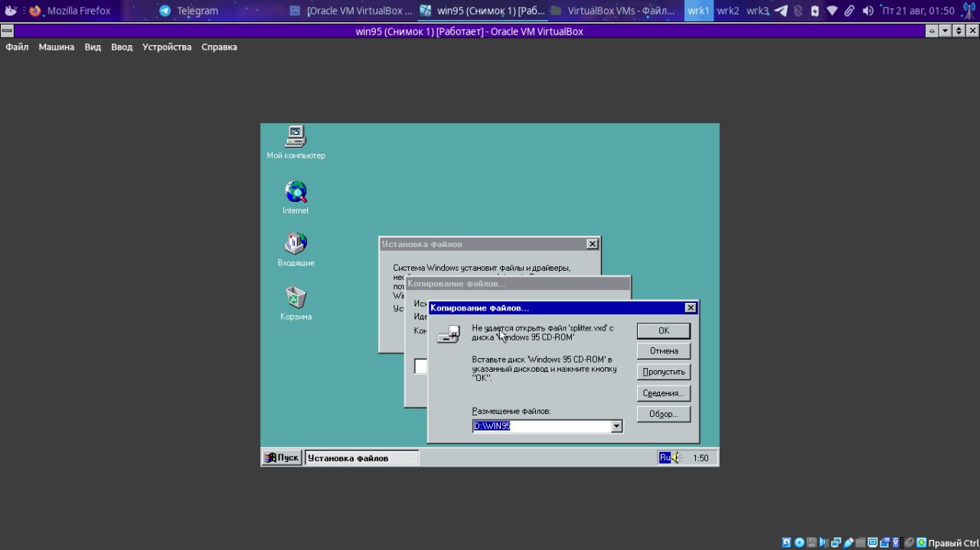Click the 'Установка файлов' taskbar button
The width and height of the screenshot is (980, 550).
tap(361, 457)
